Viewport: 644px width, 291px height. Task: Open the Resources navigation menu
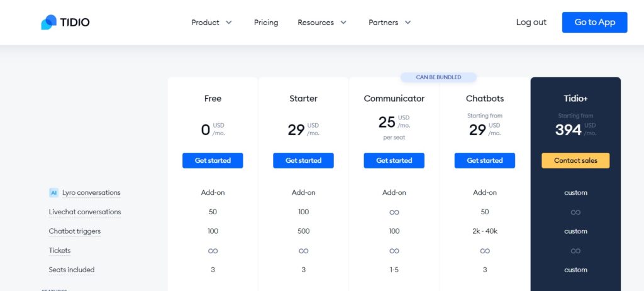tap(322, 23)
